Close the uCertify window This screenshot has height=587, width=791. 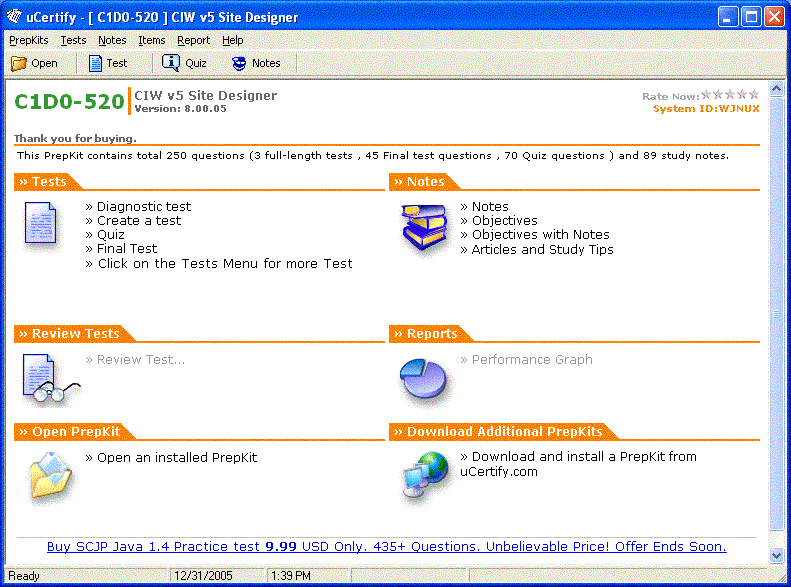774,17
